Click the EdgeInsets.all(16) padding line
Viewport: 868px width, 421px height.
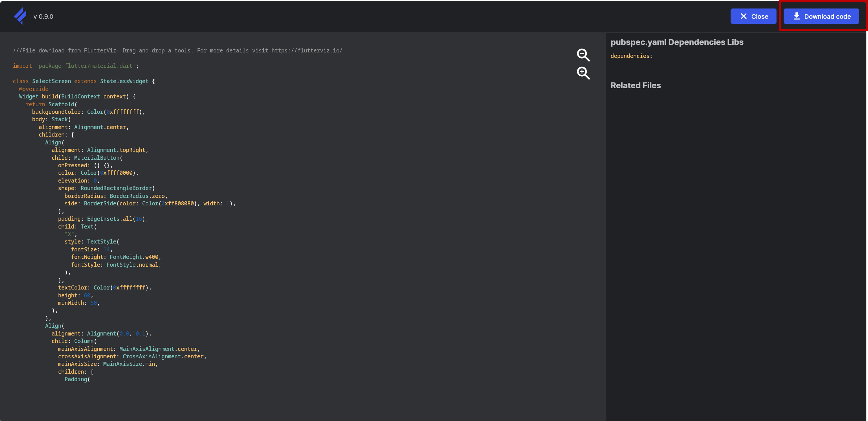[x=103, y=219]
